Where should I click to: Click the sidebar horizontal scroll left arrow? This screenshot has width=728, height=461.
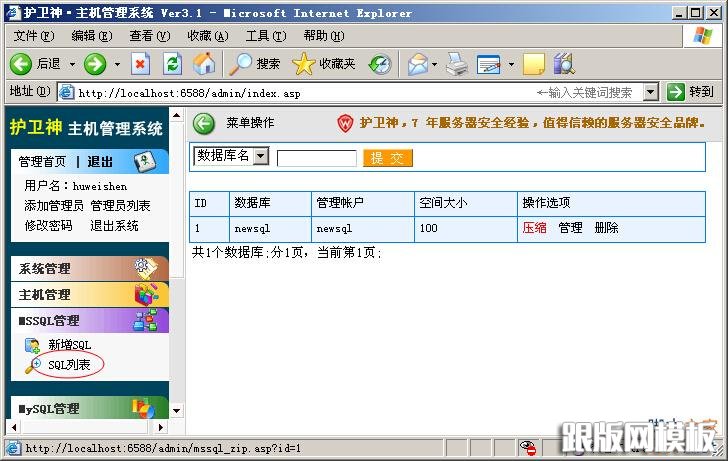(x=13, y=427)
